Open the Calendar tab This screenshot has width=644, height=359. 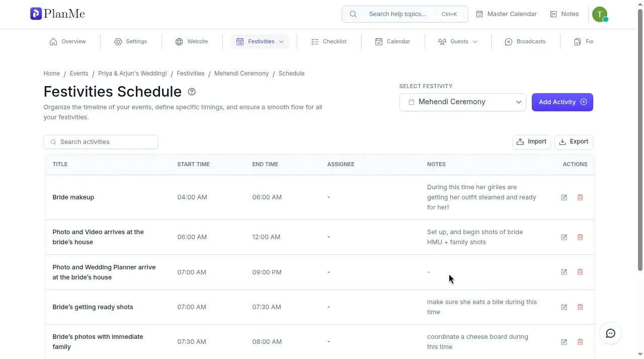tap(392, 42)
